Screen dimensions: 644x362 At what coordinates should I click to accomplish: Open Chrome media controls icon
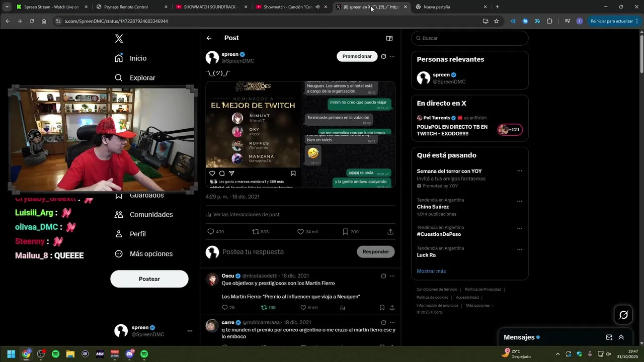tap(568, 21)
